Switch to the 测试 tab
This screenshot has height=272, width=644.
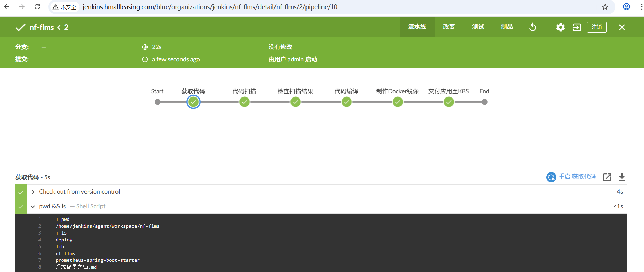click(477, 27)
